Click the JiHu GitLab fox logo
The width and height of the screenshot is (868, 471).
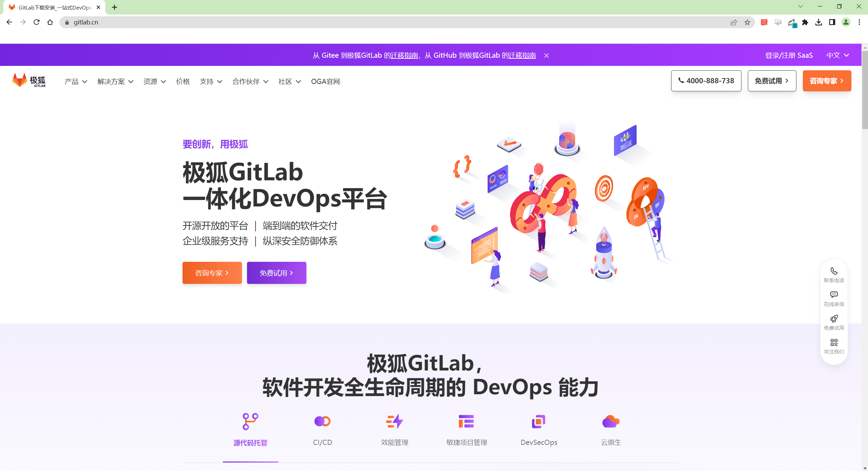click(29, 80)
